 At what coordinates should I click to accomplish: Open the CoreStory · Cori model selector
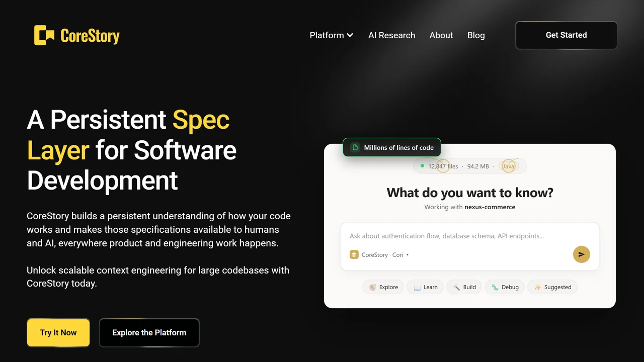(379, 255)
